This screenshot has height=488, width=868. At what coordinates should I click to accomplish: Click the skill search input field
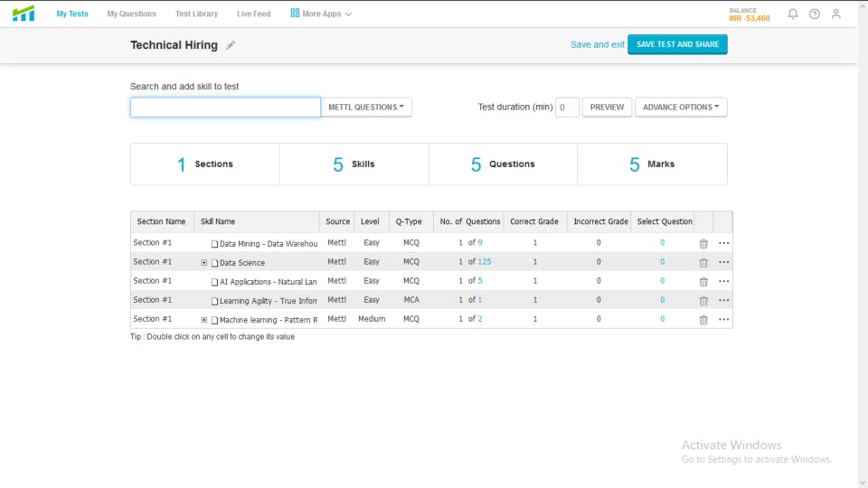[225, 108]
